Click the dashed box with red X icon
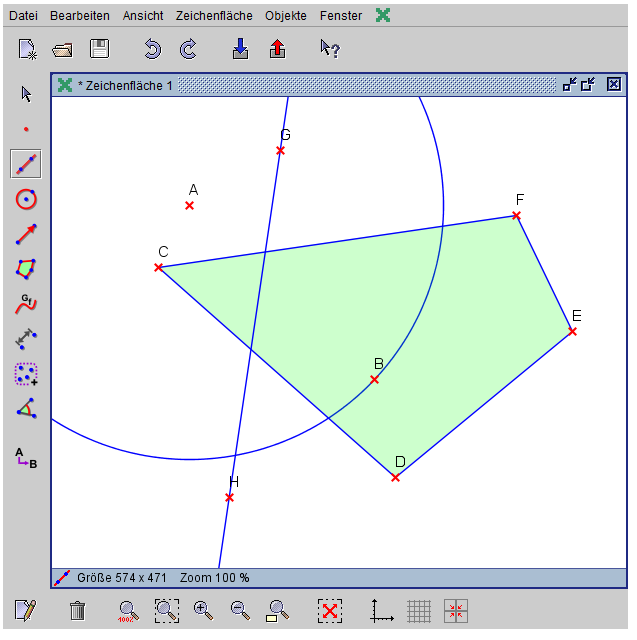Viewport: 637px width, 640px height. [330, 611]
